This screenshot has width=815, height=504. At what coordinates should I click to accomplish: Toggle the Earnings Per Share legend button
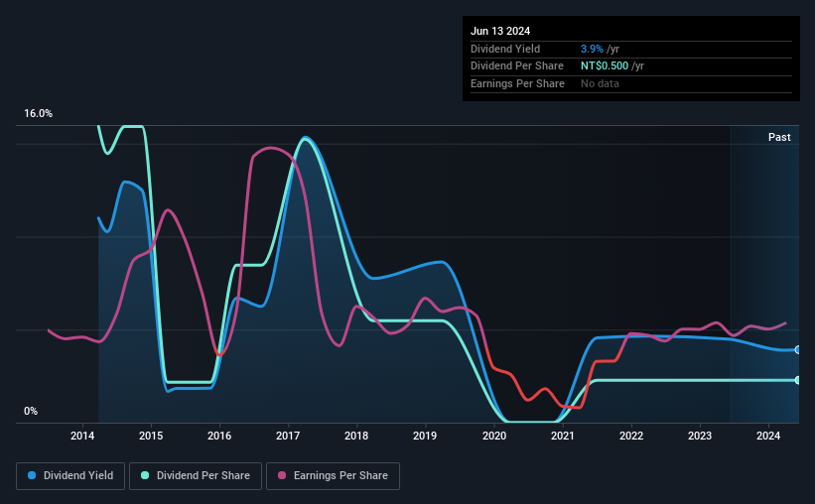pyautogui.click(x=333, y=476)
